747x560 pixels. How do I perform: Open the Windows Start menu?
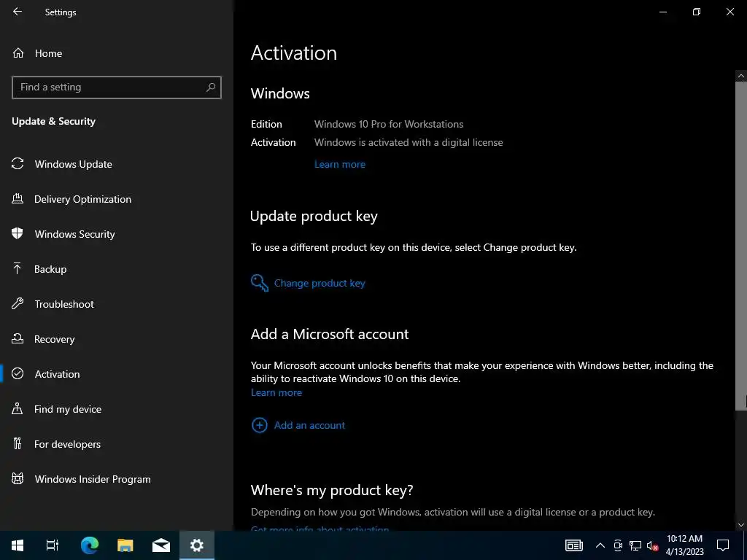tap(18, 545)
